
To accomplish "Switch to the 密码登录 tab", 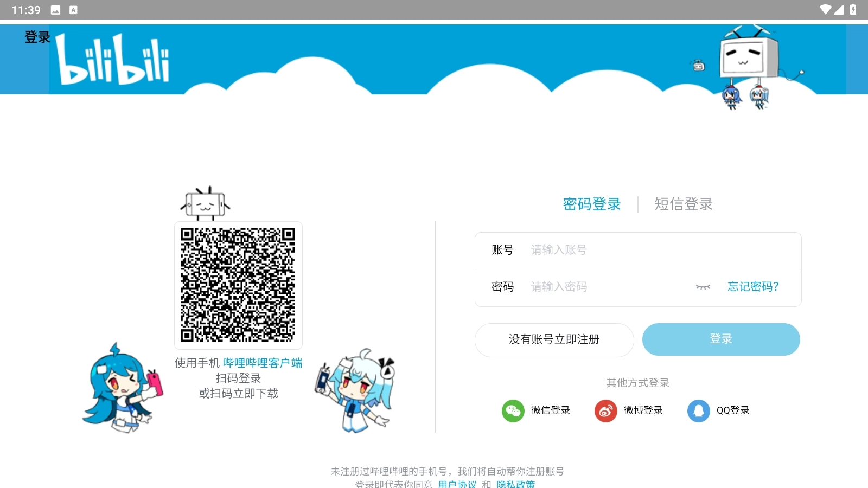I will pyautogui.click(x=592, y=204).
